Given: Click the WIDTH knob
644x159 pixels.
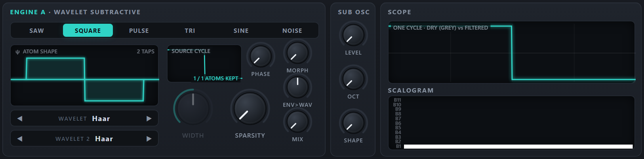Looking at the screenshot, I should (193, 108).
